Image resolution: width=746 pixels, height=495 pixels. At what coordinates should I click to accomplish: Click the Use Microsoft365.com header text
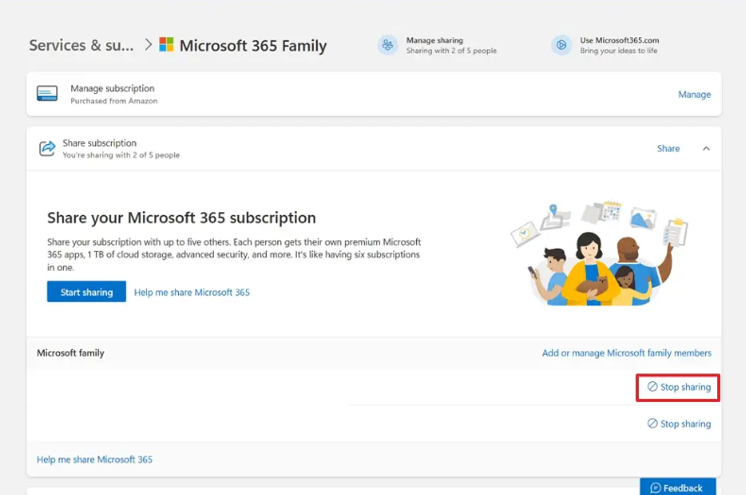tap(619, 40)
